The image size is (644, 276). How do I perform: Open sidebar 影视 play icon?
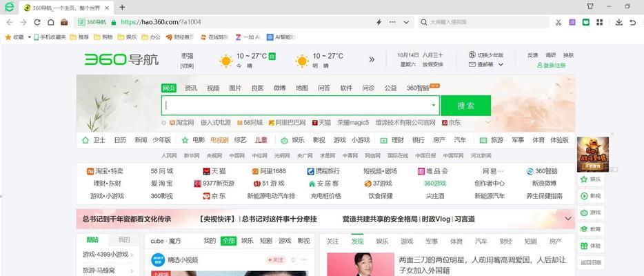pos(591,196)
